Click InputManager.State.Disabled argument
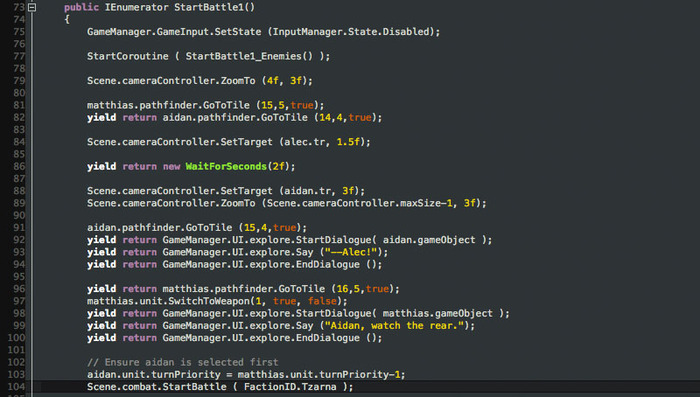Image resolution: width=700 pixels, height=397 pixels. (351, 32)
